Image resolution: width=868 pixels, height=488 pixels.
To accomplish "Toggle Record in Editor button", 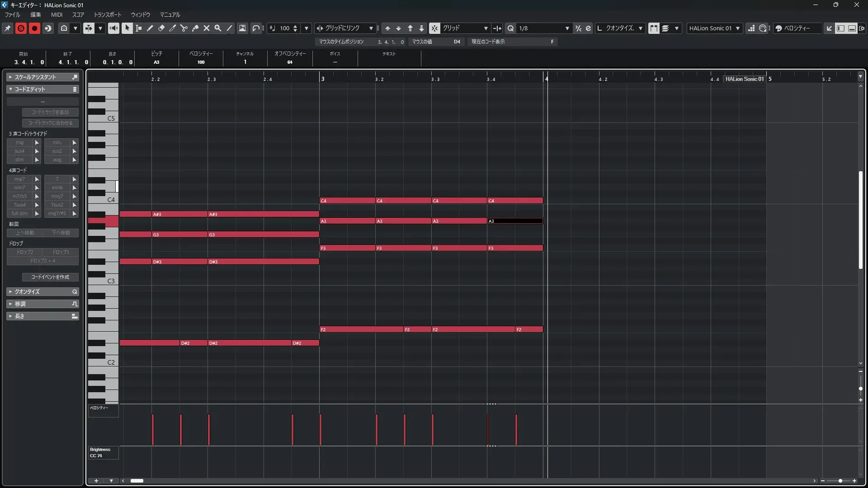I will click(34, 28).
